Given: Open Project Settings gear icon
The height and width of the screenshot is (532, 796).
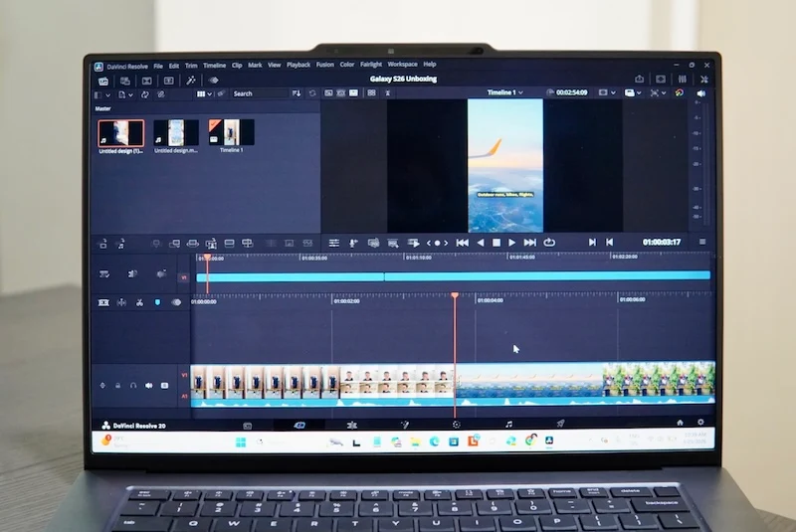Looking at the screenshot, I should click(x=700, y=422).
